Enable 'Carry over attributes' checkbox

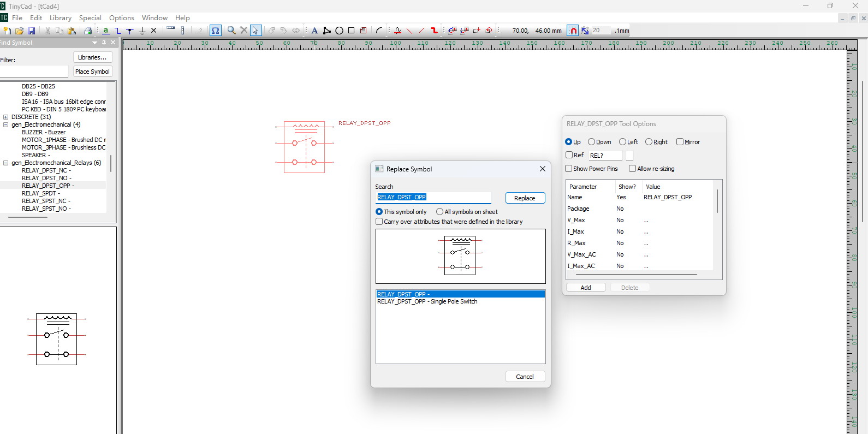click(379, 222)
